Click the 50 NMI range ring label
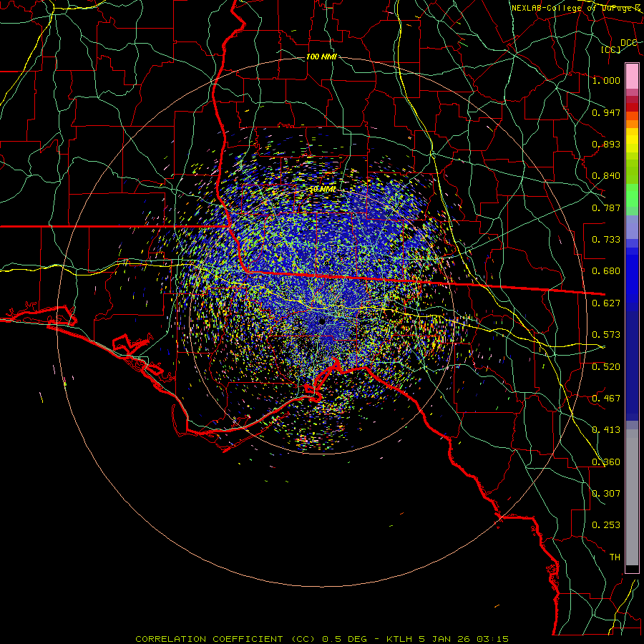 (322, 190)
